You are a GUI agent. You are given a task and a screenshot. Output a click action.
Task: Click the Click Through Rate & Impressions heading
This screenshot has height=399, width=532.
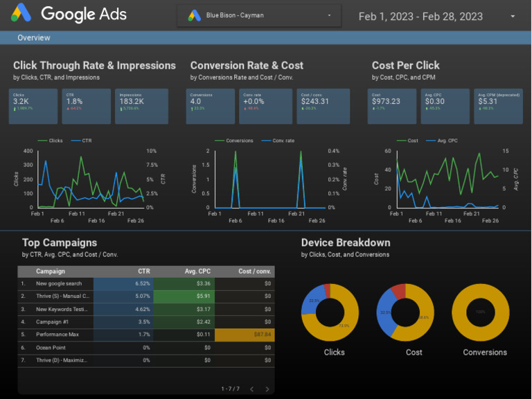click(x=94, y=65)
